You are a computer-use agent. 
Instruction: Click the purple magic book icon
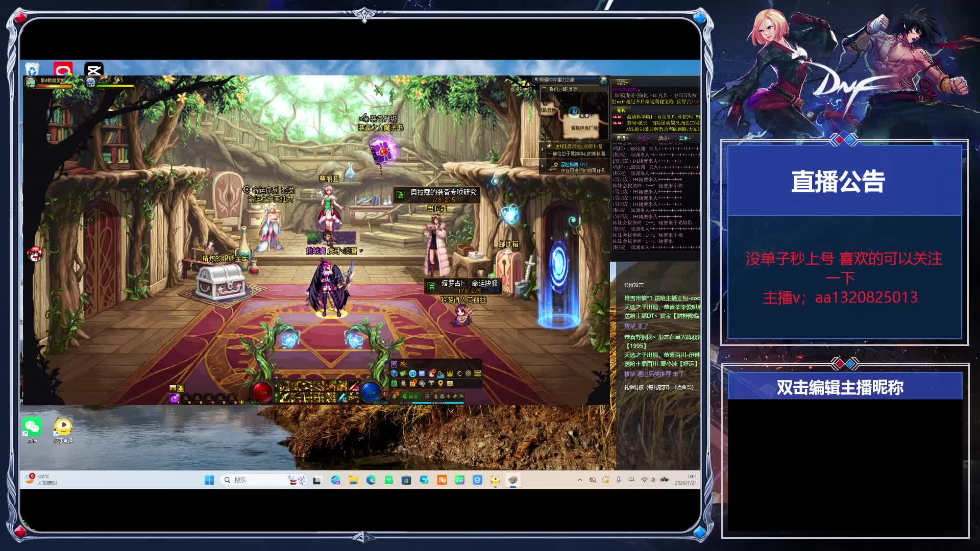[383, 151]
